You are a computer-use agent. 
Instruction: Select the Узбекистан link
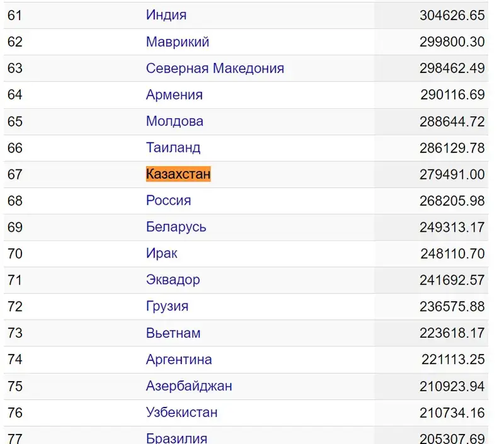182,413
